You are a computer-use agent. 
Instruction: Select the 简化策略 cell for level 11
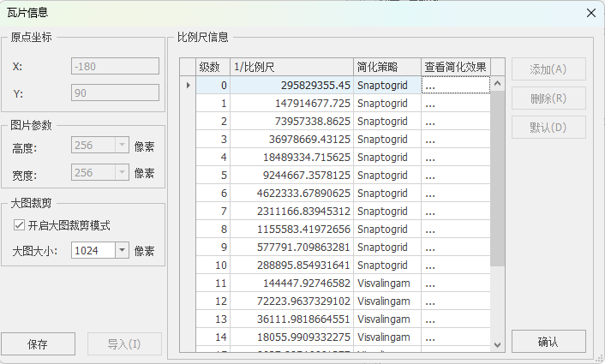click(386, 283)
